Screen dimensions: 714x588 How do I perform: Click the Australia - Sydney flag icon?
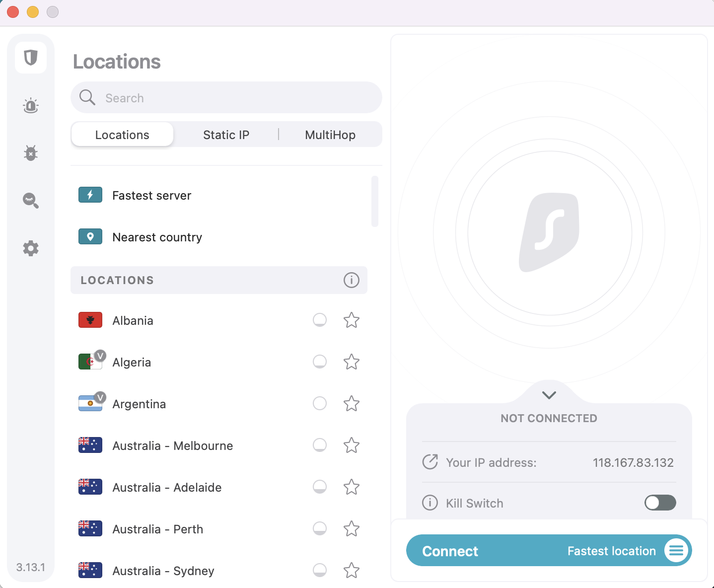(90, 571)
